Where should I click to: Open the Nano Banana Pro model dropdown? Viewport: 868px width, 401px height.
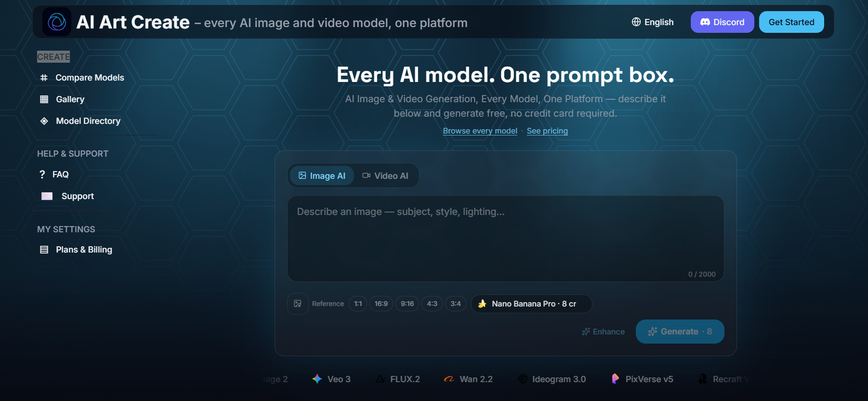tap(532, 304)
